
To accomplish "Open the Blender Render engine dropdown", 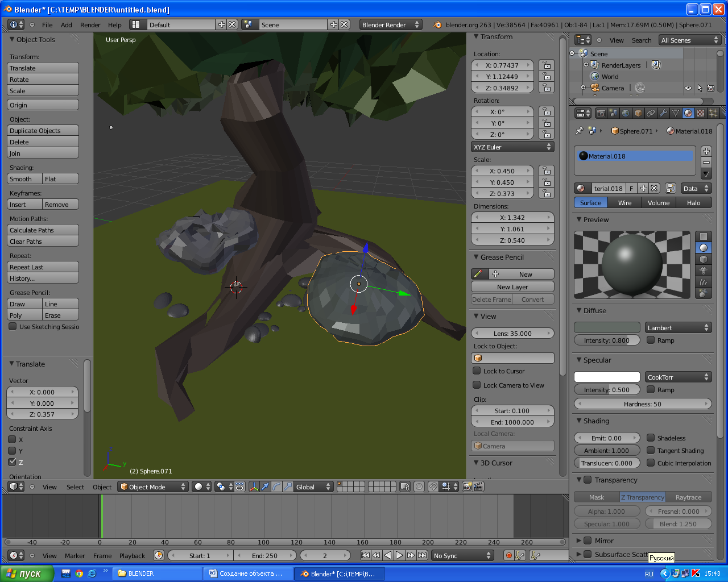I will pyautogui.click(x=390, y=24).
